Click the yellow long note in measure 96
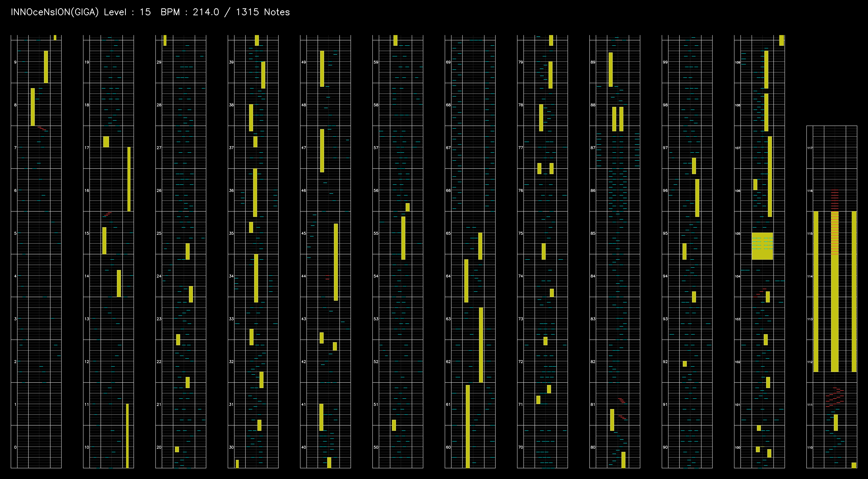 [x=697, y=198]
